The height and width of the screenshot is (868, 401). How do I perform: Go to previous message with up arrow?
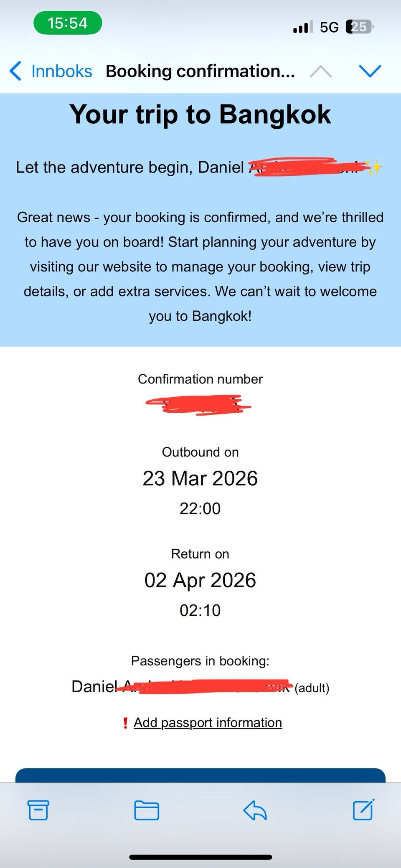coord(321,72)
